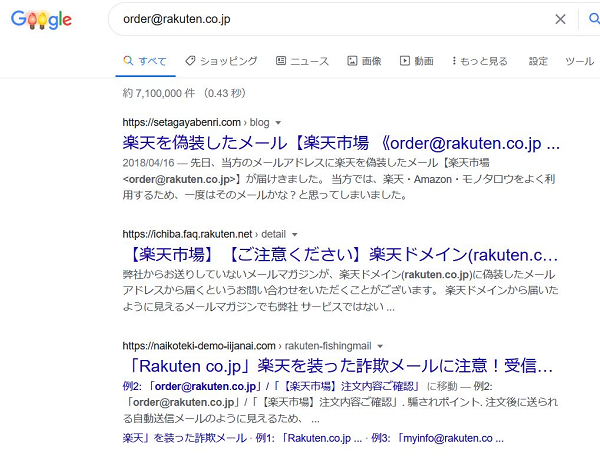Open the 楽天を偽装したメール result title
Image resolution: width=600 pixels, height=474 pixels.
(x=341, y=143)
